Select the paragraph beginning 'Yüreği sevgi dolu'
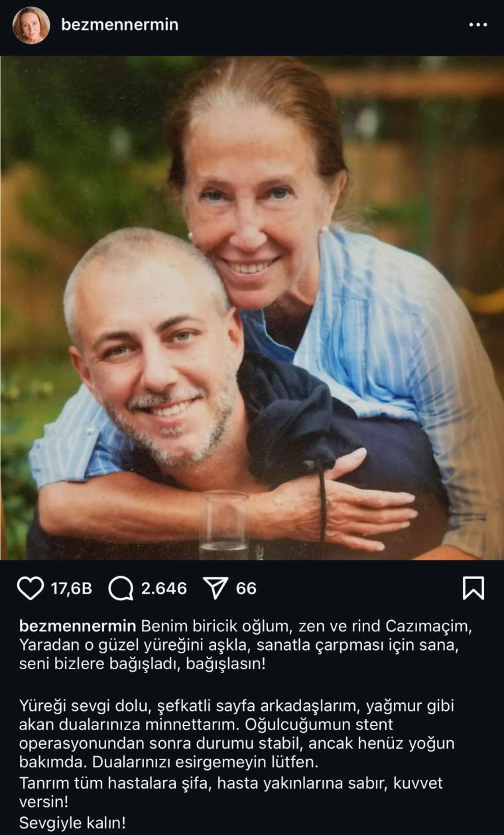This screenshot has height=835, width=504. pos(237,734)
